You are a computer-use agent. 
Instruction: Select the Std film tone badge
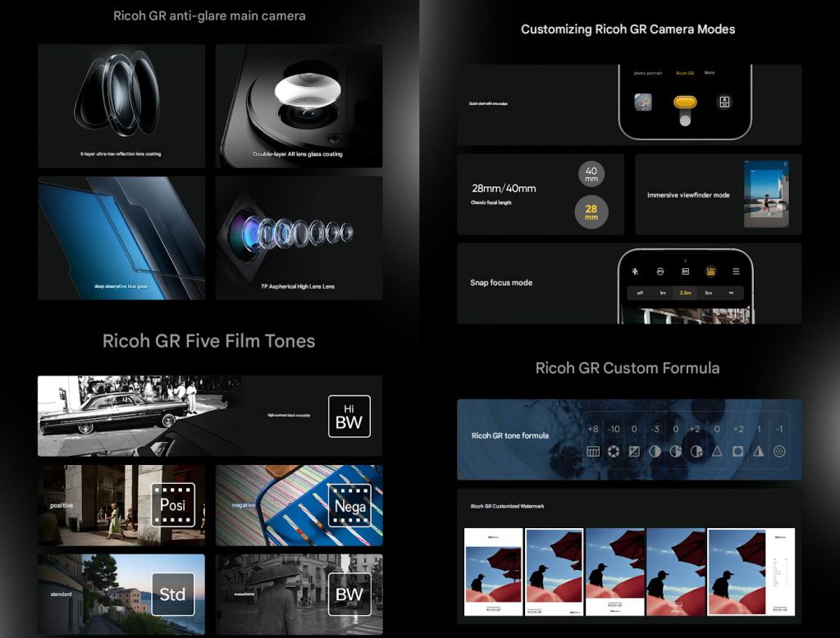pyautogui.click(x=172, y=594)
